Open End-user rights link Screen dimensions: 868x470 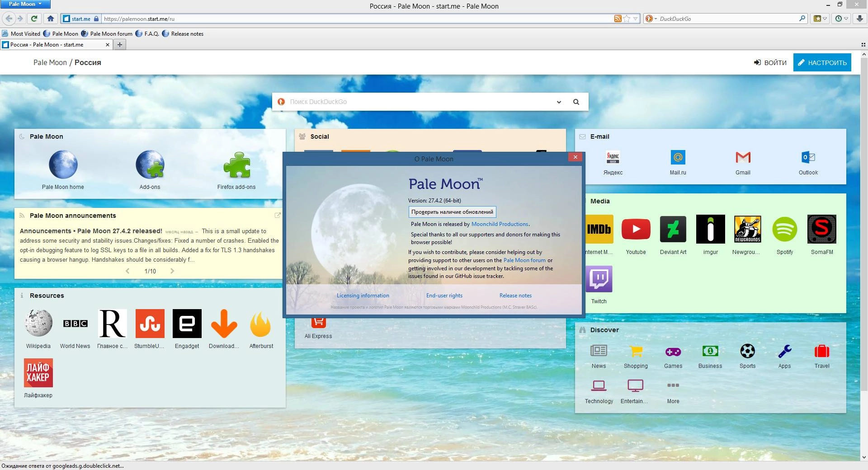click(x=444, y=296)
